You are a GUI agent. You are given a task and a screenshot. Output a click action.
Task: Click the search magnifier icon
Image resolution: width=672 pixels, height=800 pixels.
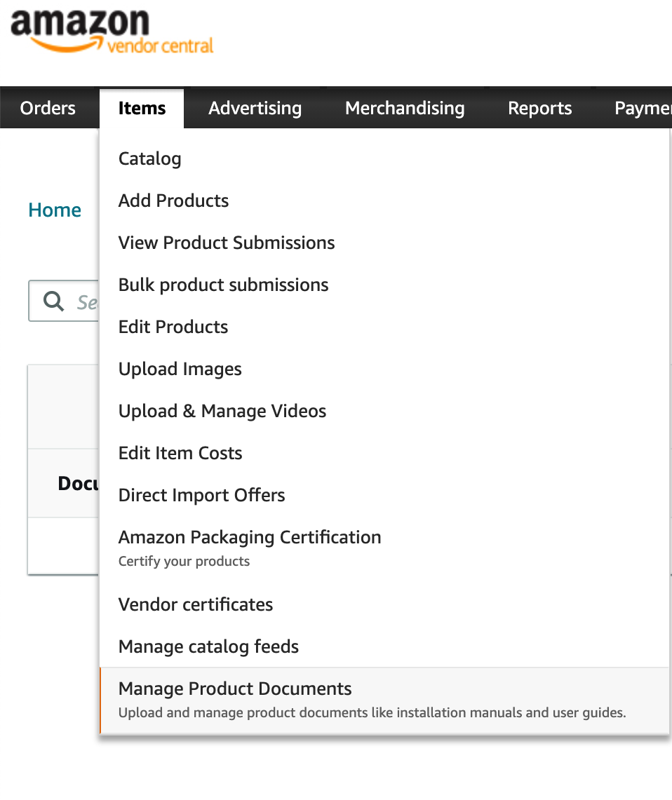(x=53, y=301)
